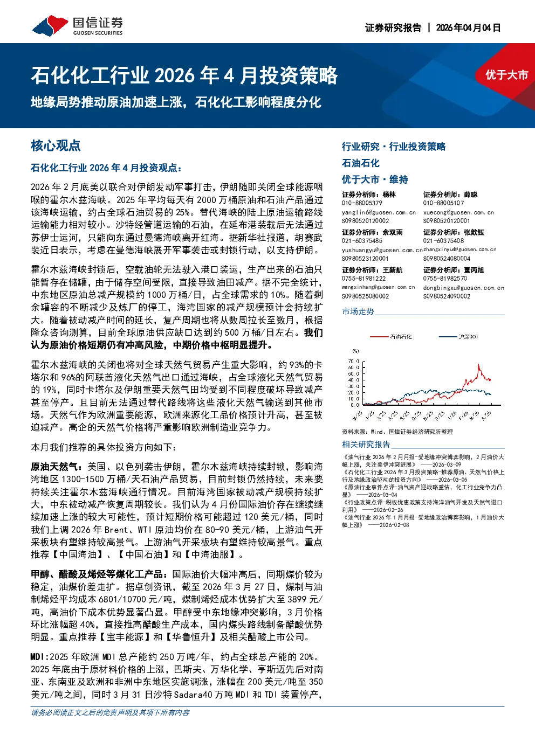Open email link wangxinhang@guosen.com.cn
The width and height of the screenshot is (535, 756).
pyautogui.click(x=378, y=287)
